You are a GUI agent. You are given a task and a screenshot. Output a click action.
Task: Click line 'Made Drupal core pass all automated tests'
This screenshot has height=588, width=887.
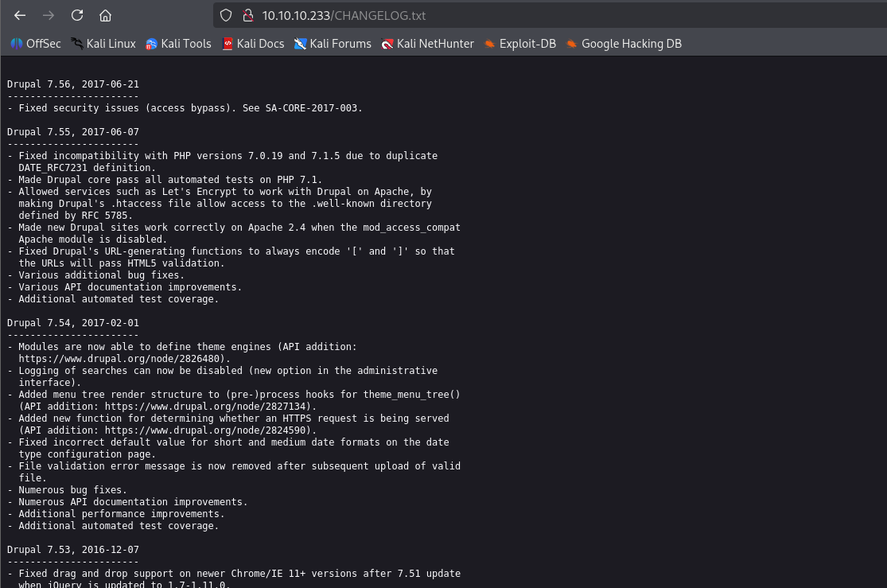pos(165,179)
